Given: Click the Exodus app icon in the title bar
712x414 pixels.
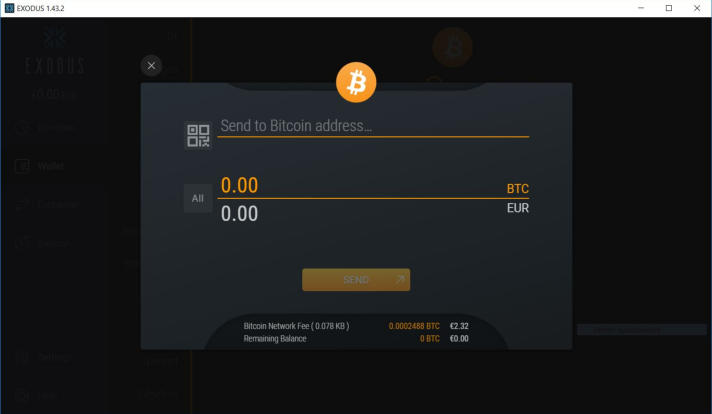Looking at the screenshot, I should pos(9,8).
